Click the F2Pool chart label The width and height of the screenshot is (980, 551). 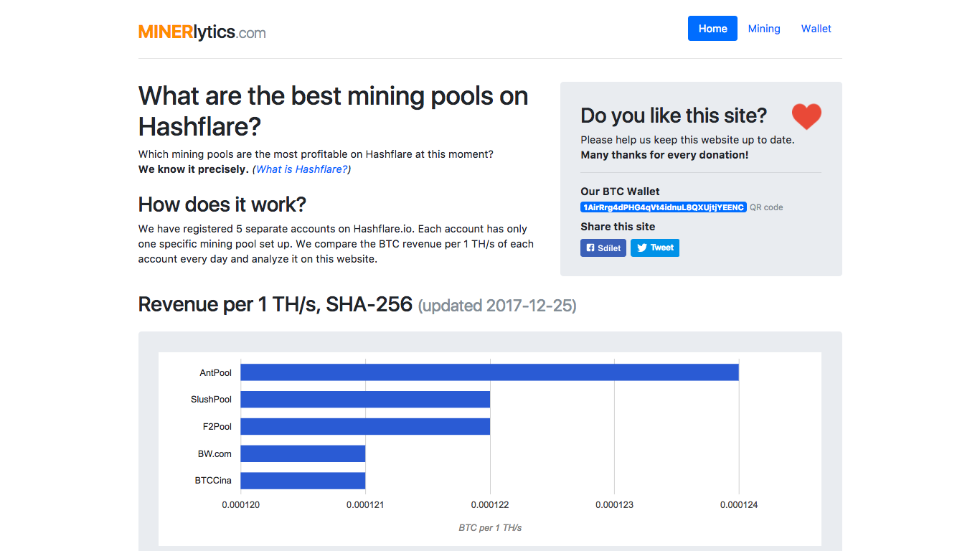[x=217, y=426]
